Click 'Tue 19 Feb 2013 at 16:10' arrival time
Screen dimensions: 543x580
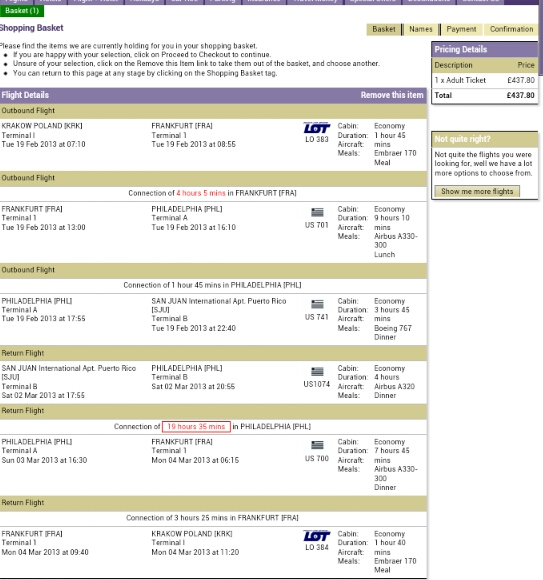click(193, 227)
